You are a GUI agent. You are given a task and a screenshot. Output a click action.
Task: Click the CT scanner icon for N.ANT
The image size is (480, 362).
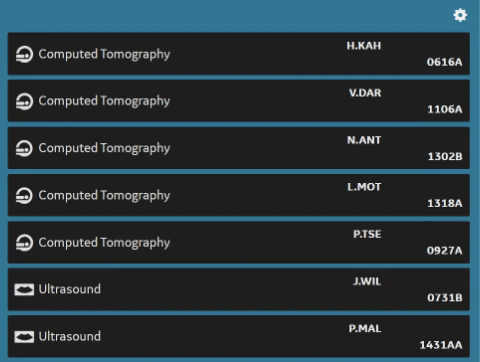[24, 148]
